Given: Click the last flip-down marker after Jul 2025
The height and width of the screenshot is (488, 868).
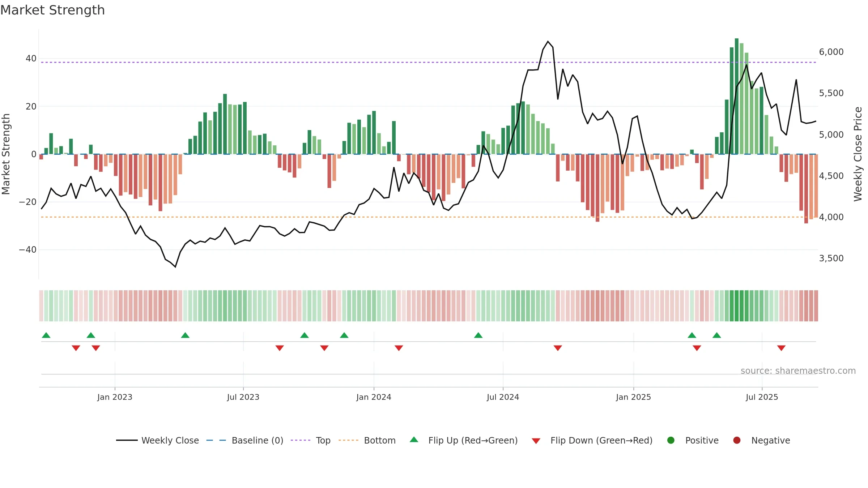Looking at the screenshot, I should (x=781, y=348).
